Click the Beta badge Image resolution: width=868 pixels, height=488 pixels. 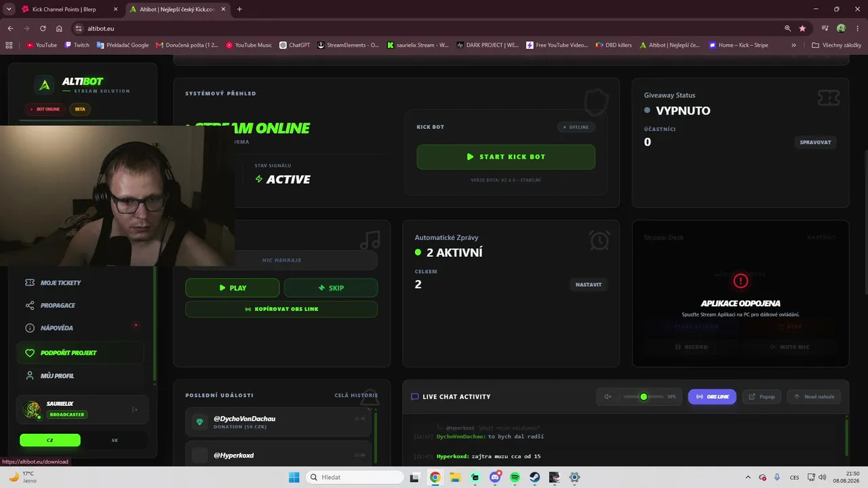(x=80, y=109)
